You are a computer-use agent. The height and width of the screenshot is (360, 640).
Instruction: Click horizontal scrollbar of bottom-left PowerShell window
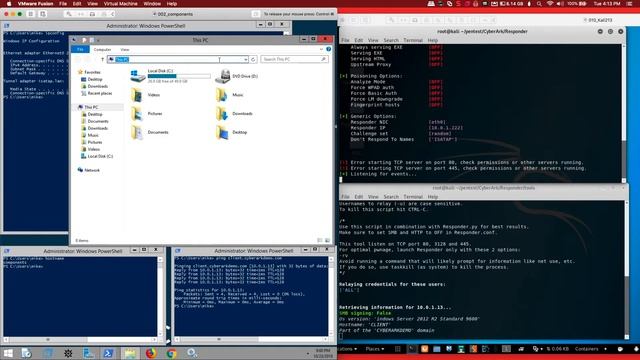tap(80, 340)
